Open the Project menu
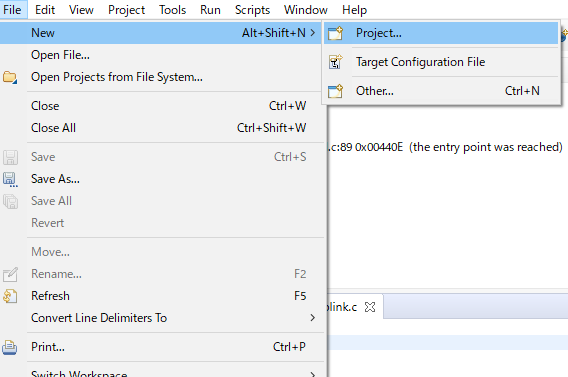Image resolution: width=568 pixels, height=377 pixels. click(126, 10)
